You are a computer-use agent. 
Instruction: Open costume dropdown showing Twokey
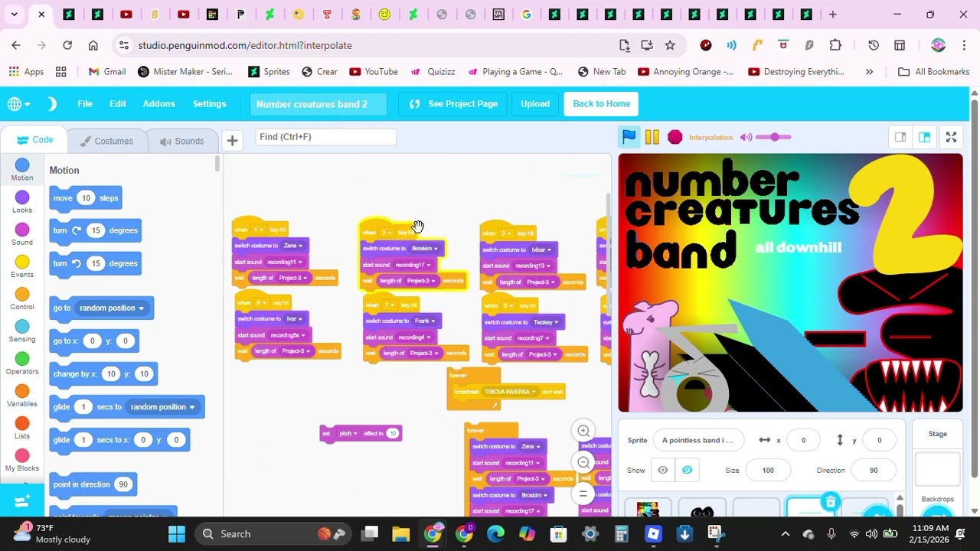tap(546, 322)
